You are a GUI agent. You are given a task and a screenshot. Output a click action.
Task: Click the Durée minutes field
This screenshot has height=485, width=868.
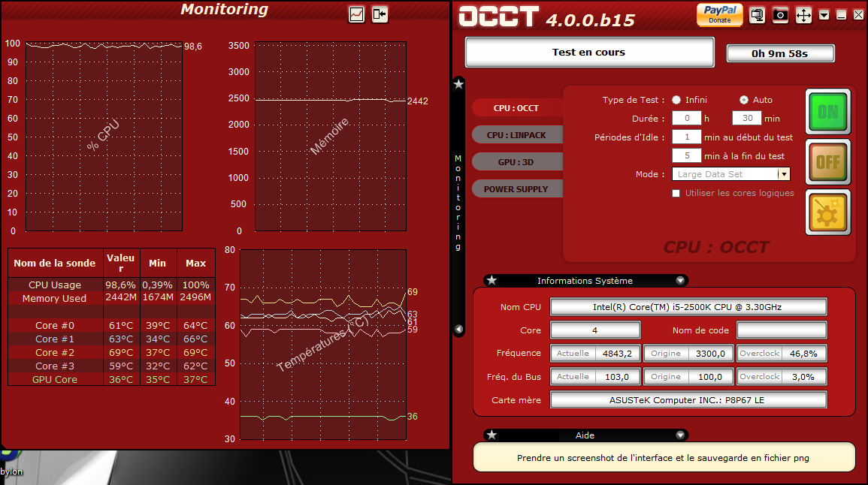coord(746,119)
